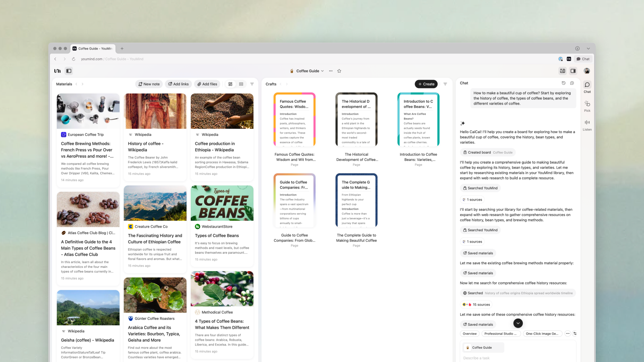Select the Overview suggestion chip

click(469, 333)
